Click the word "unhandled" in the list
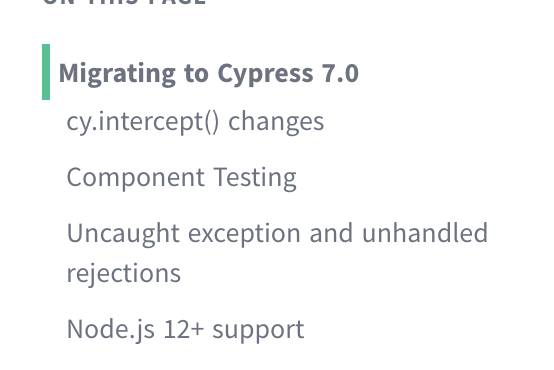Viewport: 554px width, 370px height. (x=425, y=233)
